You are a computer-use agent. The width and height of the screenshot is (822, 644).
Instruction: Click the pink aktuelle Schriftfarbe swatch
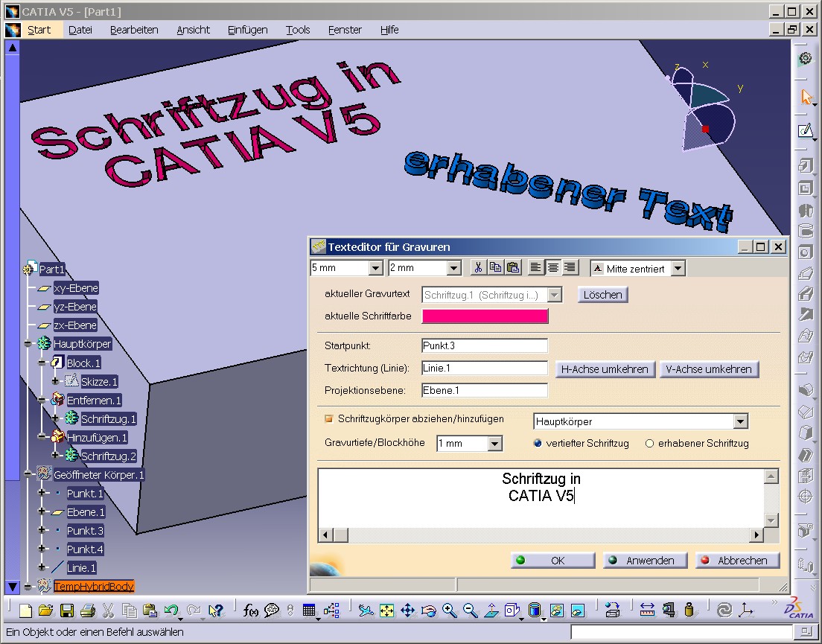[x=485, y=316]
